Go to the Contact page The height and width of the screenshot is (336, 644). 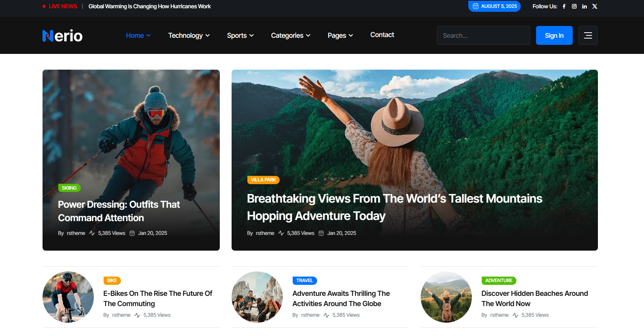click(x=382, y=35)
